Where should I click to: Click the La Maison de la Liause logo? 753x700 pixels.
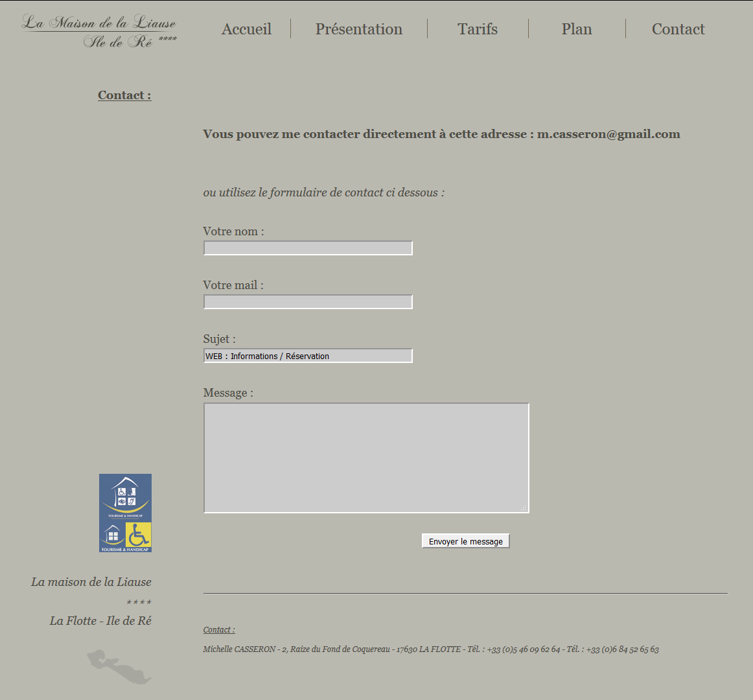point(99,31)
